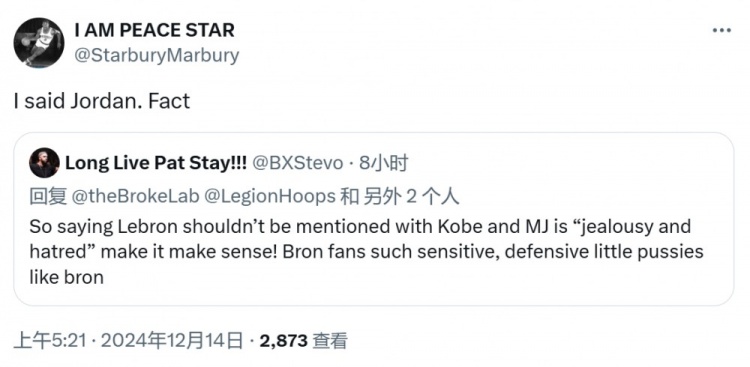This screenshot has width=750, height=367.
Task: Open the 2024年12月14日 date link
Action: coord(172,341)
